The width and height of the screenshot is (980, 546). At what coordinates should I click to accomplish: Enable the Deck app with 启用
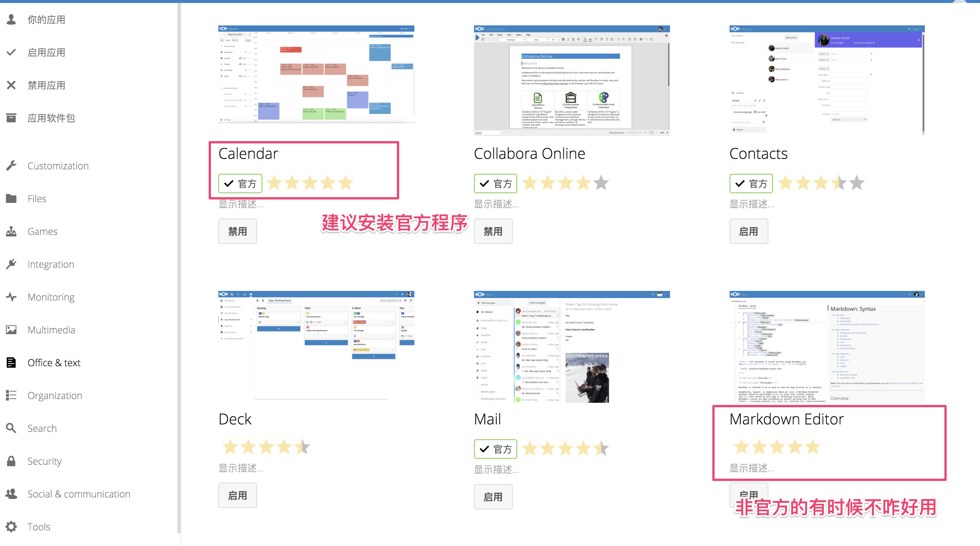(237, 495)
